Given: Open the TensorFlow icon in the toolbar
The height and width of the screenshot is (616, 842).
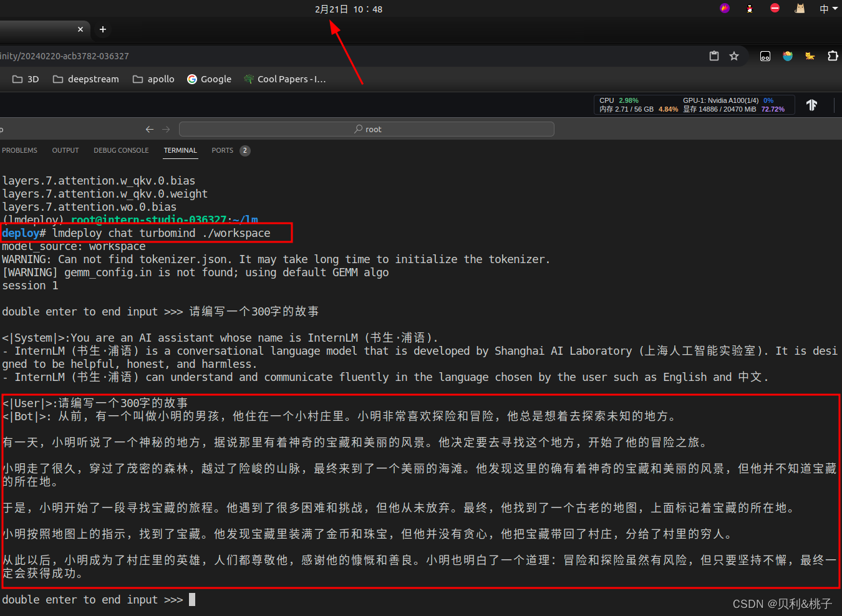Looking at the screenshot, I should 811,105.
